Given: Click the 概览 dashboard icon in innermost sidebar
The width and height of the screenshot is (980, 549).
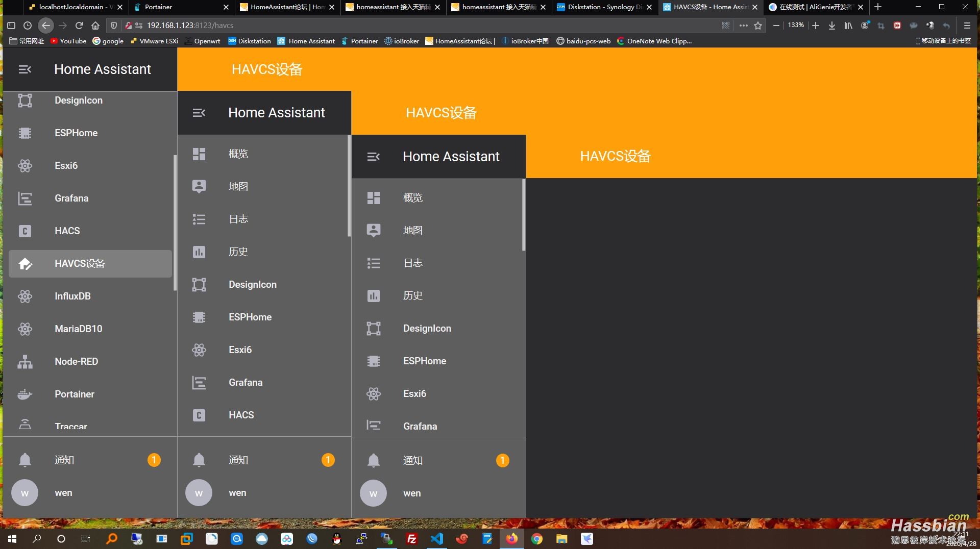Looking at the screenshot, I should [374, 198].
